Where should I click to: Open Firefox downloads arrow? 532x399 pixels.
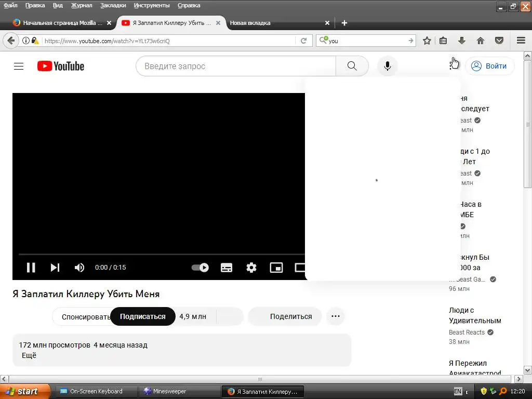(x=461, y=41)
